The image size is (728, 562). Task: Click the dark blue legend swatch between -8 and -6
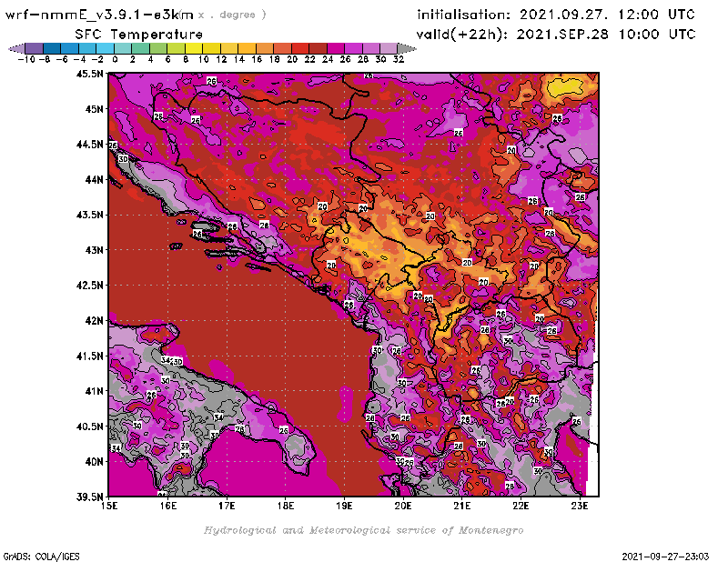(52, 48)
